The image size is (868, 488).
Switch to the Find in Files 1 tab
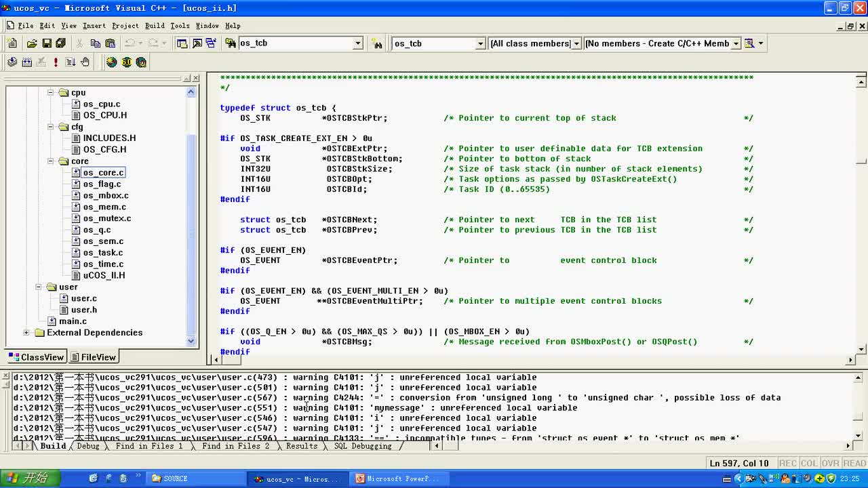click(149, 446)
